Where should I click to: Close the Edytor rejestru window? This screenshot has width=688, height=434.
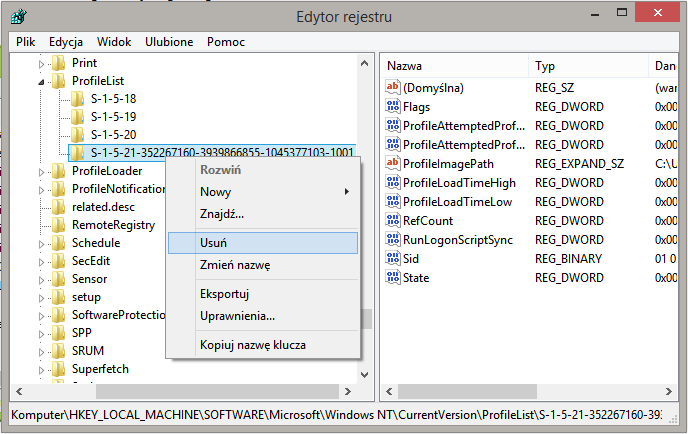coord(657,13)
